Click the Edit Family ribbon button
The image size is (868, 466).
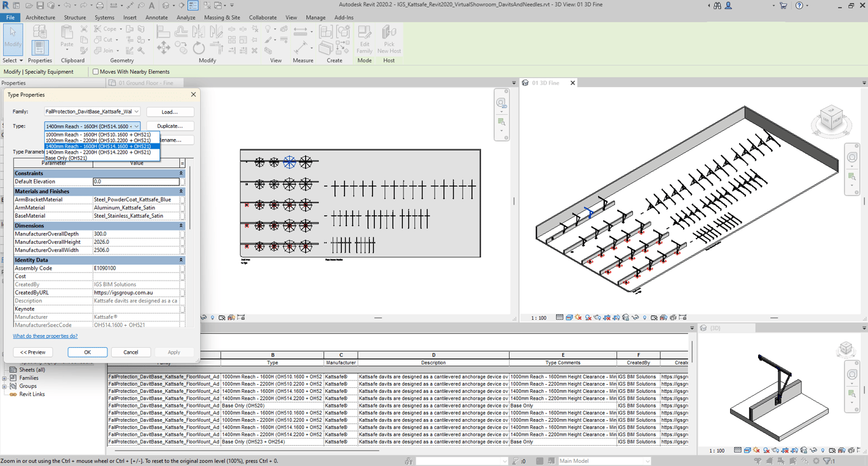pyautogui.click(x=364, y=39)
